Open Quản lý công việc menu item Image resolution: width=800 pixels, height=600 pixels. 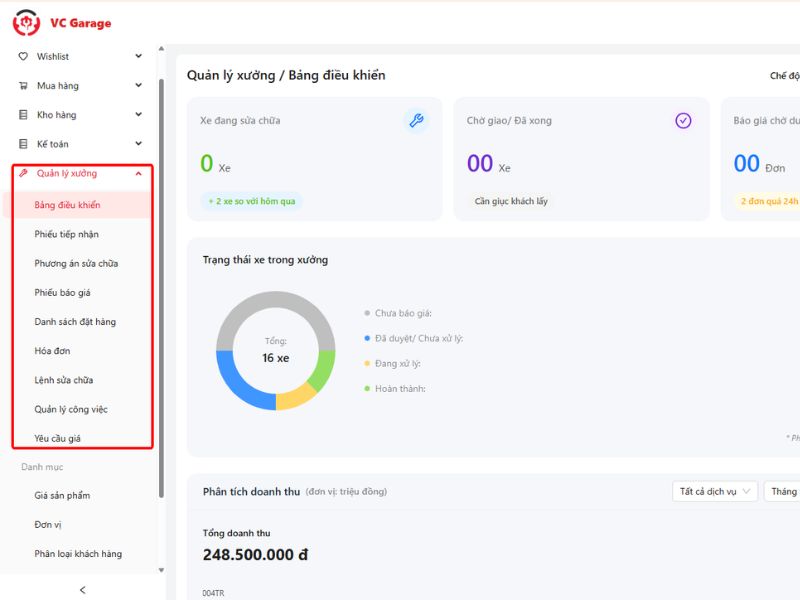pyautogui.click(x=71, y=409)
